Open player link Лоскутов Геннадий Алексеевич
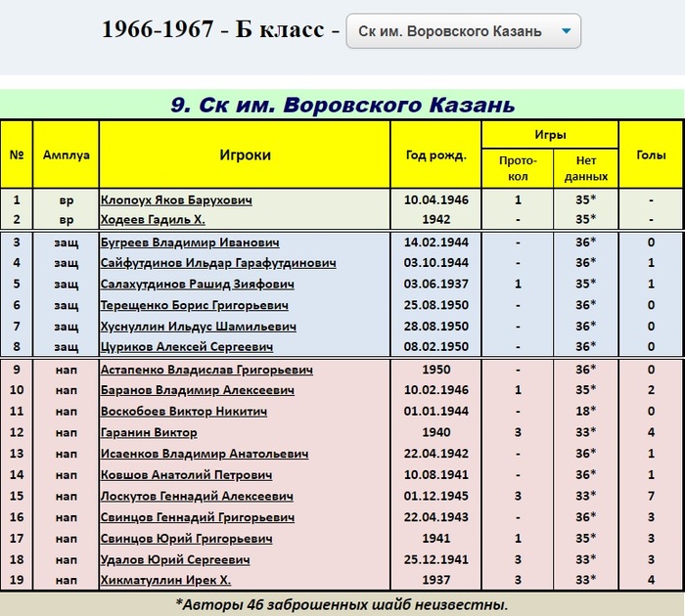This screenshot has width=685, height=616. click(197, 496)
